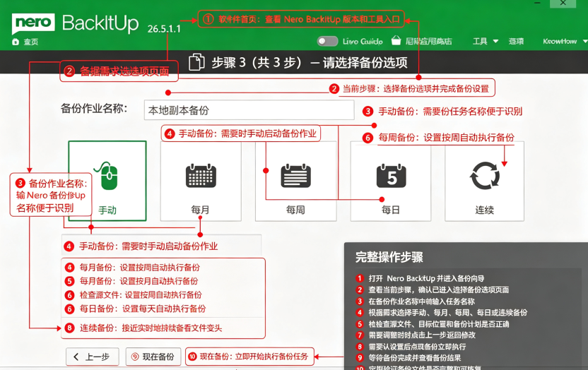This screenshot has height=370, width=588.
Task: Click the 备份作业名称 input field
Action: click(249, 110)
